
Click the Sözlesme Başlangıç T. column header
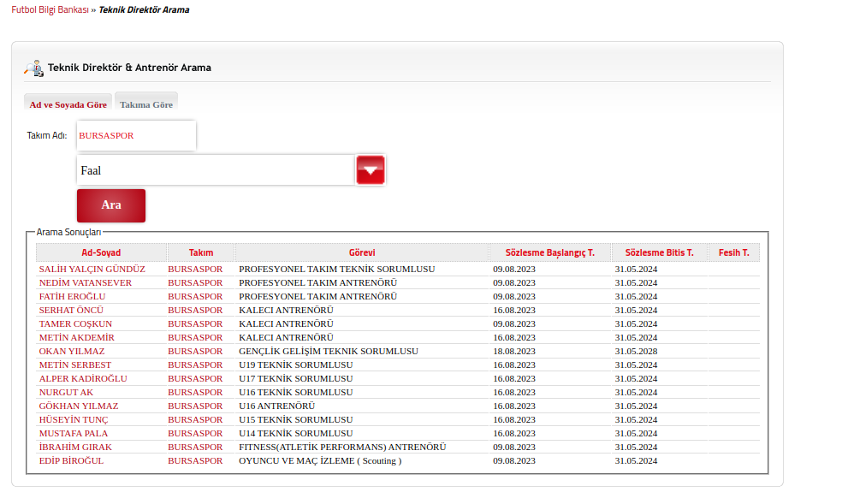[x=550, y=252]
